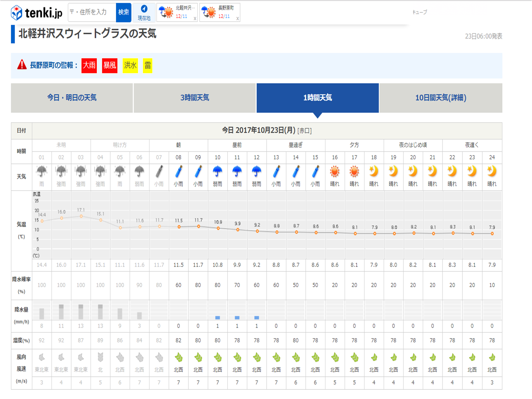Click the precipitation probability 70 for hour 11
The height and width of the screenshot is (399, 532).
coord(237,285)
